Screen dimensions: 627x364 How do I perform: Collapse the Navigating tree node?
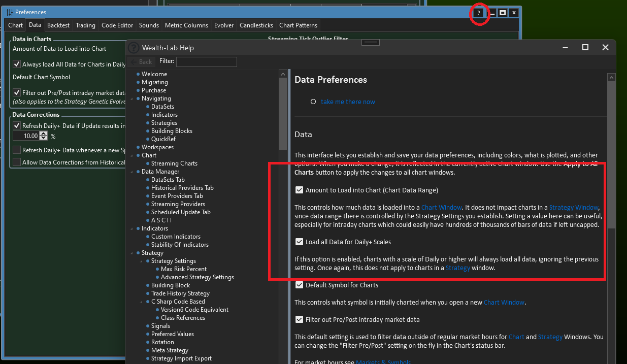coord(133,98)
